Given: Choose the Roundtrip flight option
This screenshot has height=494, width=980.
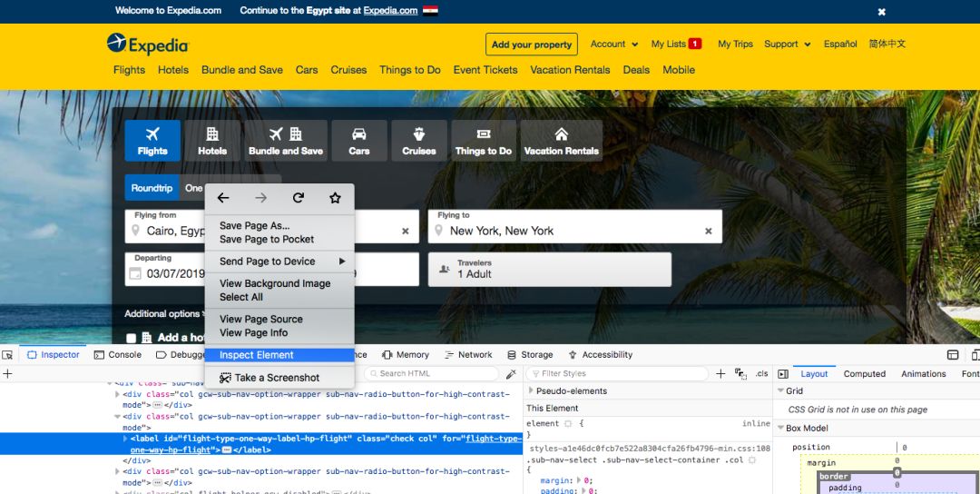Looking at the screenshot, I should pos(152,188).
